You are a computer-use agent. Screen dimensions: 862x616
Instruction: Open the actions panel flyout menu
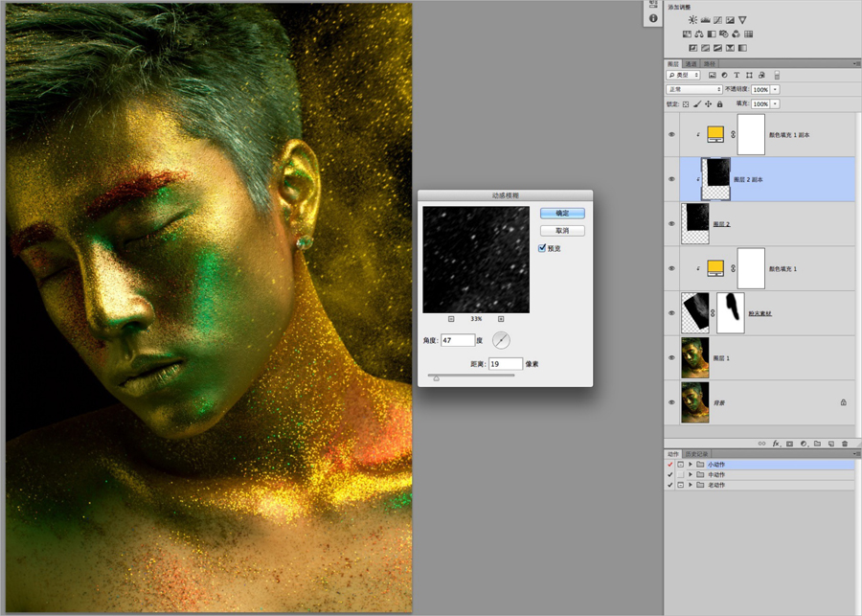[856, 454]
